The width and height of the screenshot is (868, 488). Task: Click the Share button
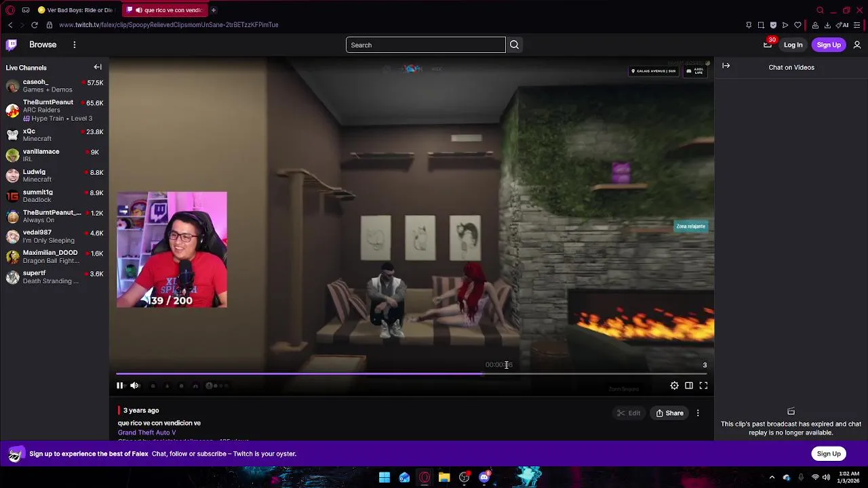coord(670,413)
